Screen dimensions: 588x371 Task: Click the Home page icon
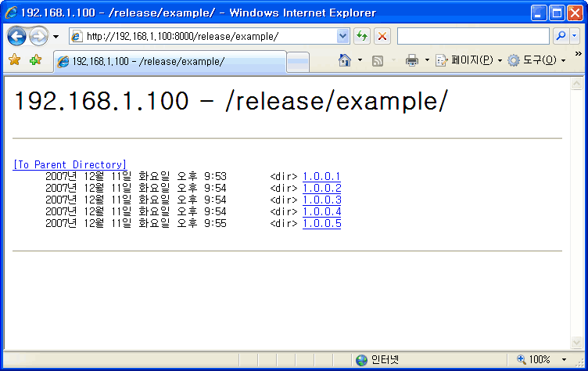click(x=344, y=60)
